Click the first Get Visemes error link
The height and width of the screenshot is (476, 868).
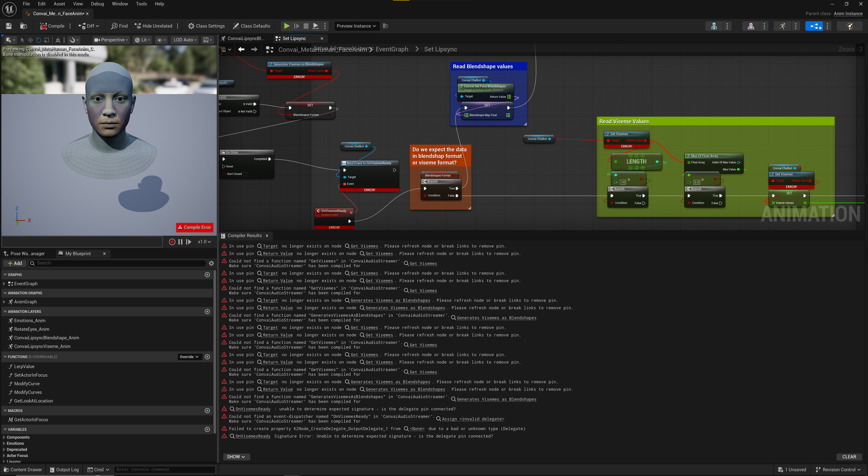(x=364, y=246)
